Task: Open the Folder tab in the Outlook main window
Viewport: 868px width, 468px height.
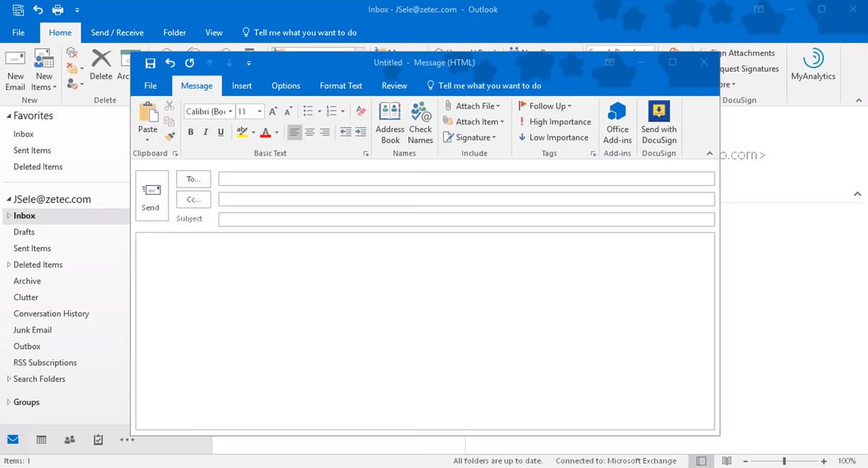Action: tap(174, 33)
